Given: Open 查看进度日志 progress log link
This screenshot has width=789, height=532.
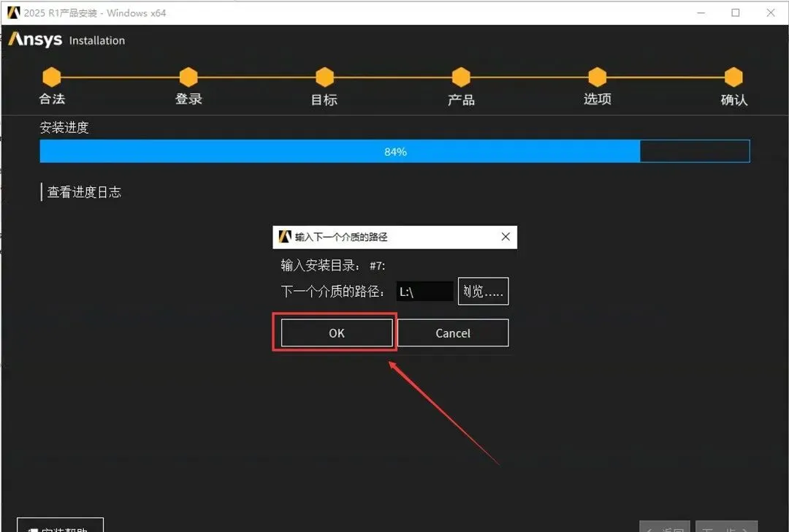Looking at the screenshot, I should click(x=84, y=191).
